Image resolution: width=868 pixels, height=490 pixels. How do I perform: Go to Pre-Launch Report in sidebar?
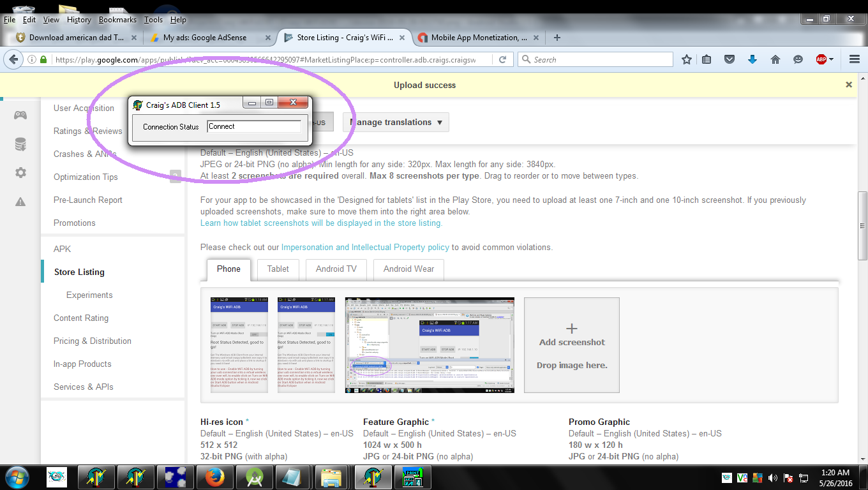tap(88, 200)
